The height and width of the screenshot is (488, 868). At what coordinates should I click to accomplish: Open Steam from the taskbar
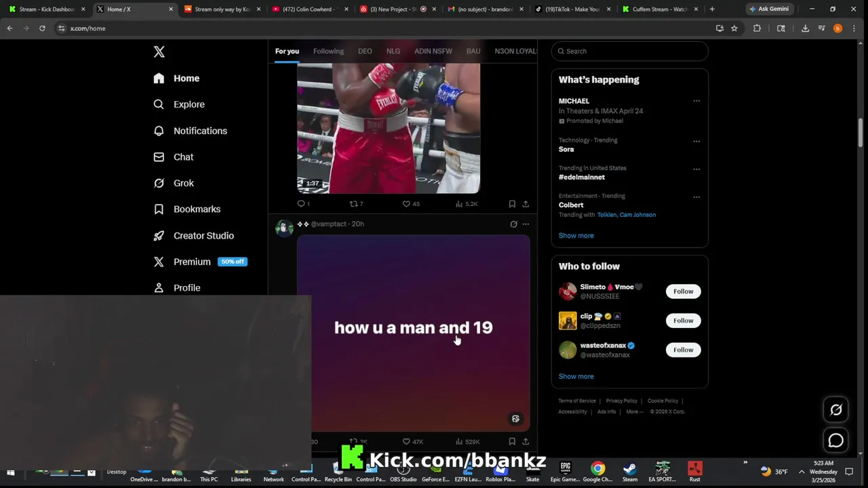click(x=629, y=472)
